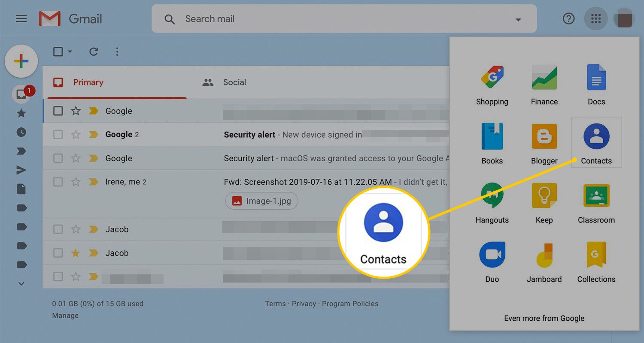Open the Help question mark icon
This screenshot has width=644, height=343.
point(568,19)
